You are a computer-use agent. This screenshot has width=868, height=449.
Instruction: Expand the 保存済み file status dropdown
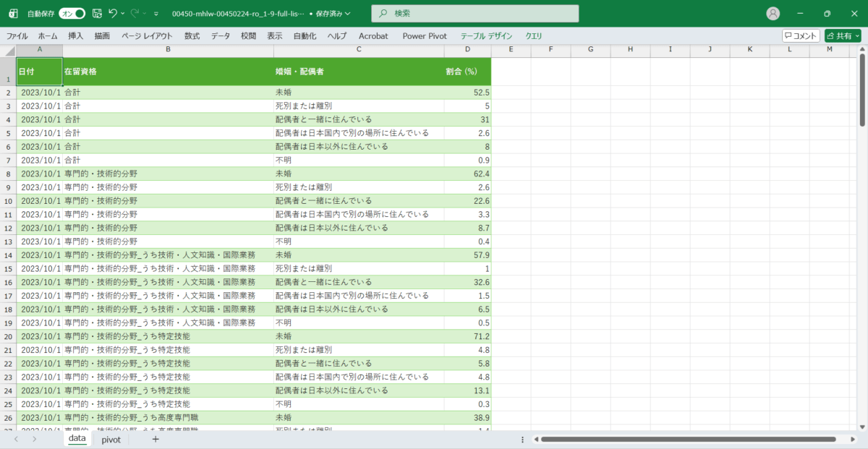point(348,14)
